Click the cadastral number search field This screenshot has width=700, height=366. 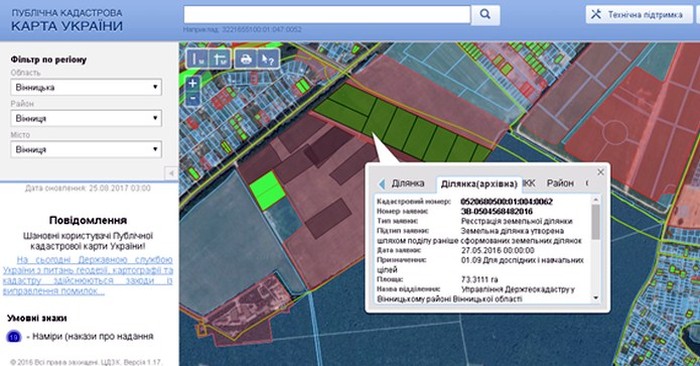click(x=327, y=15)
